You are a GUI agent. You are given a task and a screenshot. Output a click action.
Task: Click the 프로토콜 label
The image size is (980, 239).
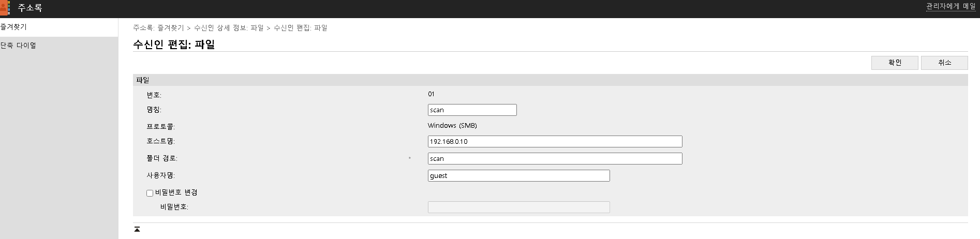160,127
